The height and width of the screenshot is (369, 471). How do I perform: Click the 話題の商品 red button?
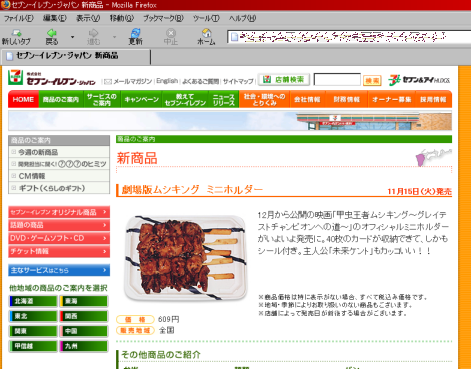[x=59, y=225]
